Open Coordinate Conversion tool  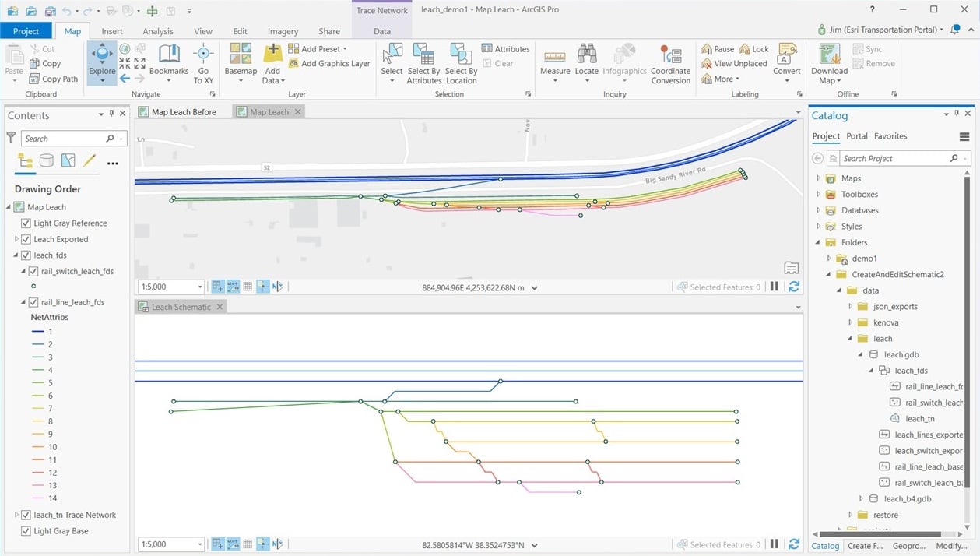[x=670, y=63]
